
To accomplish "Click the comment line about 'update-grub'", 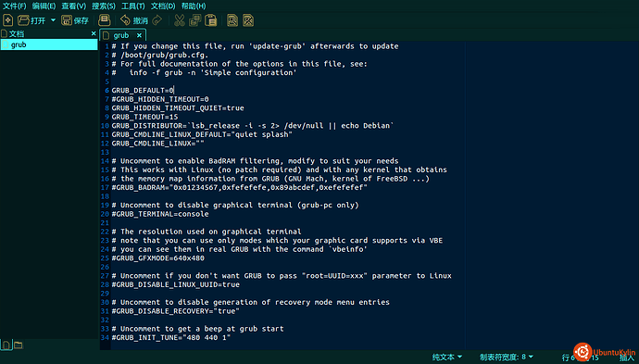I will pos(255,46).
